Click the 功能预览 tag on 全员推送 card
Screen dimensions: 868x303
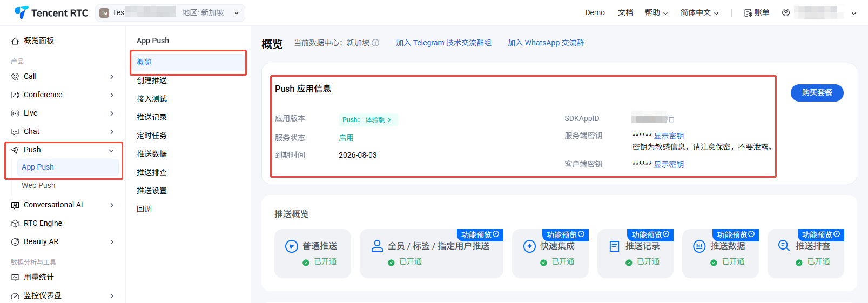480,235
